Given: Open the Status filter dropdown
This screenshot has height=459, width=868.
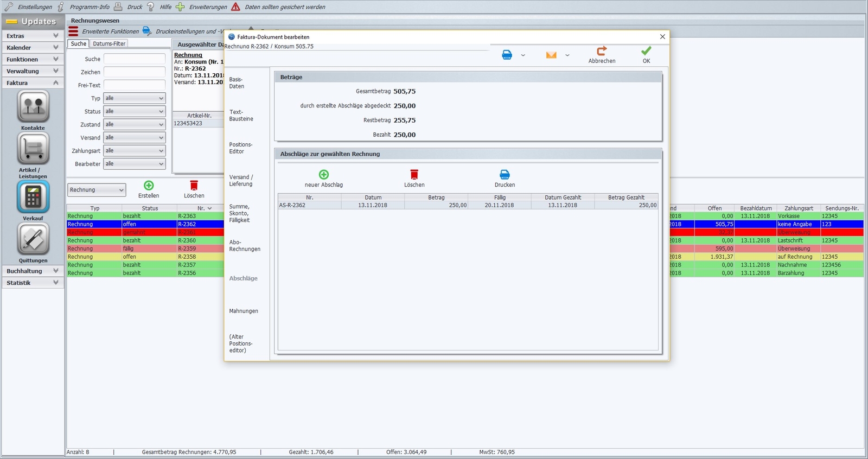Looking at the screenshot, I should coord(135,111).
